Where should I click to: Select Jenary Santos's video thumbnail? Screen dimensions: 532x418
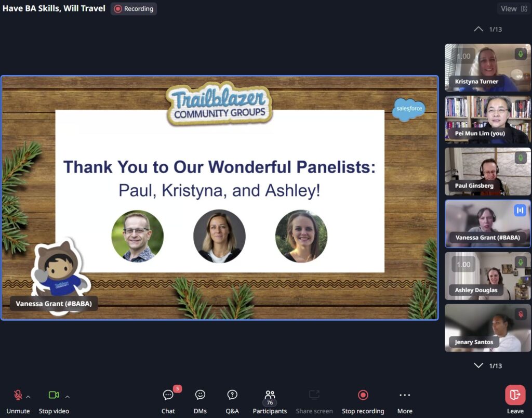tap(487, 328)
